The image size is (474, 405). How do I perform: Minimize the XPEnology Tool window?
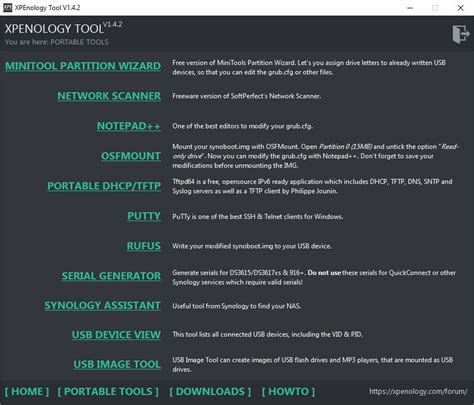[x=410, y=8]
